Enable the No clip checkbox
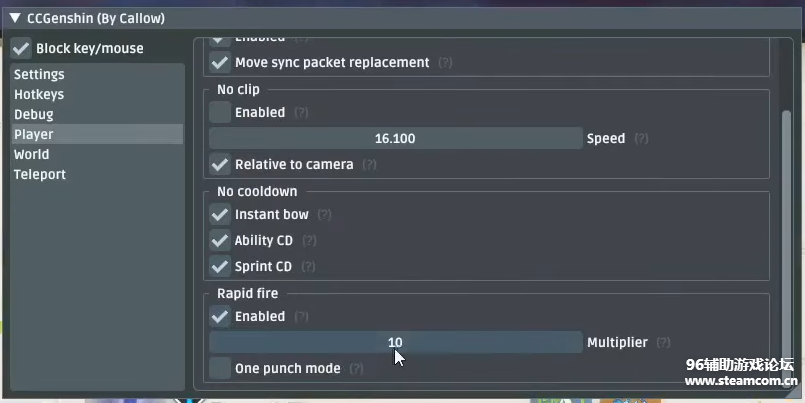805x403 pixels. [x=220, y=113]
